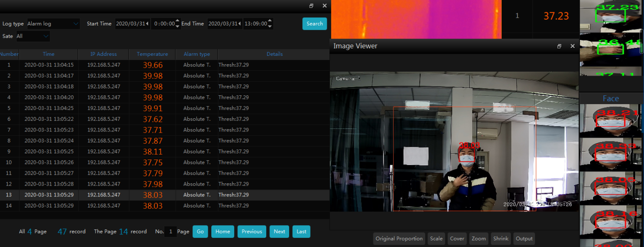Screen dimensions: 644x247
Task: Sort by the IP Address column header
Action: (x=104, y=54)
